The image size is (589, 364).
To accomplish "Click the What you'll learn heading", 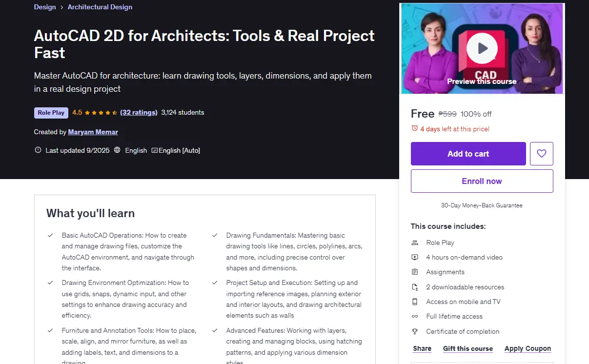I will 90,213.
